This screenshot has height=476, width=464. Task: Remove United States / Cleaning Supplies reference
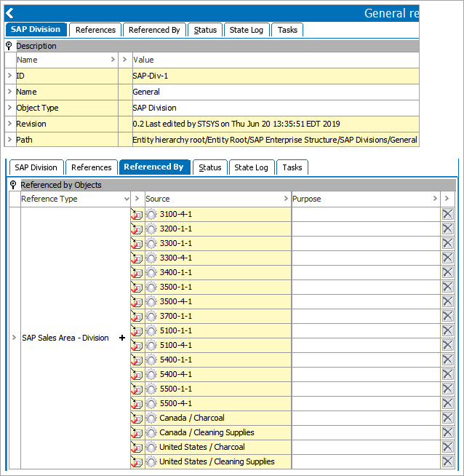pos(447,461)
